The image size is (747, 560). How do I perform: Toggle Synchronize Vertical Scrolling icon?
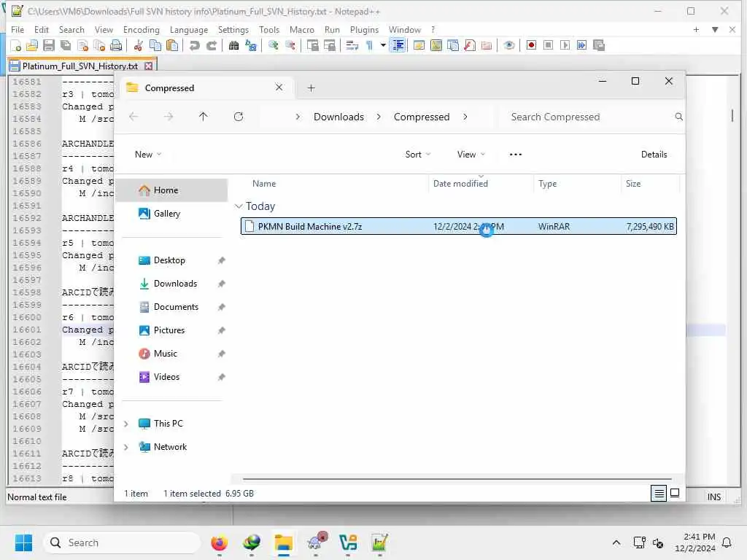(312, 45)
